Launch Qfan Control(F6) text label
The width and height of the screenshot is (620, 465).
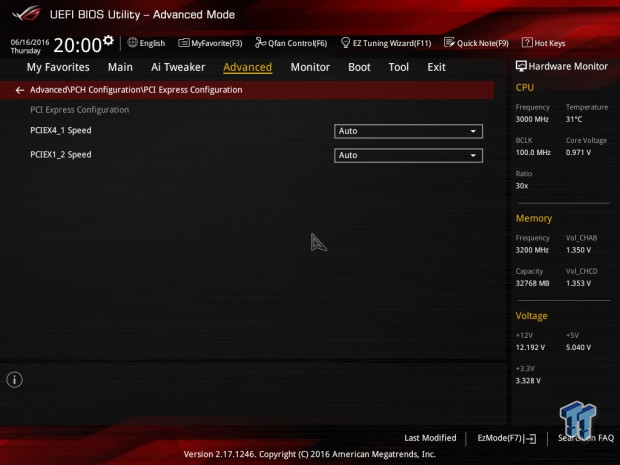(298, 43)
